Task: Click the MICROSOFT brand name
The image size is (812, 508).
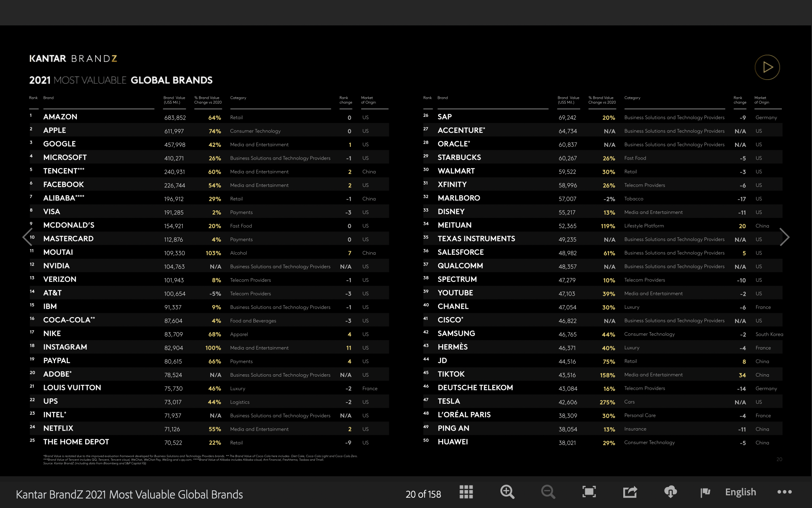Action: click(x=65, y=157)
